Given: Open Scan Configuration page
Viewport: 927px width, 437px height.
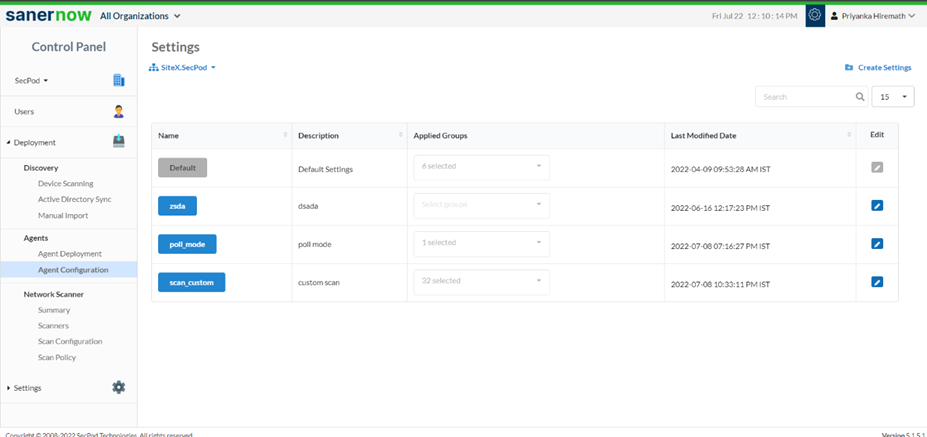Looking at the screenshot, I should click(x=70, y=341).
